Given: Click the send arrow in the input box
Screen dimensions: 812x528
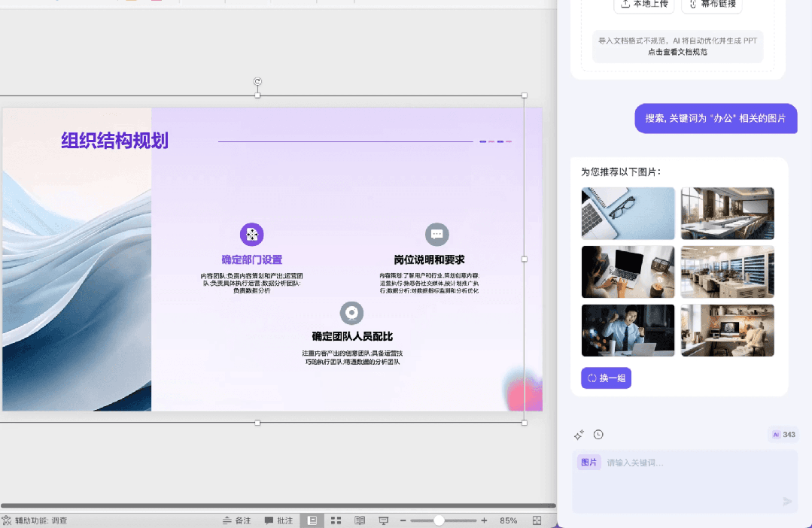Looking at the screenshot, I should 786,502.
